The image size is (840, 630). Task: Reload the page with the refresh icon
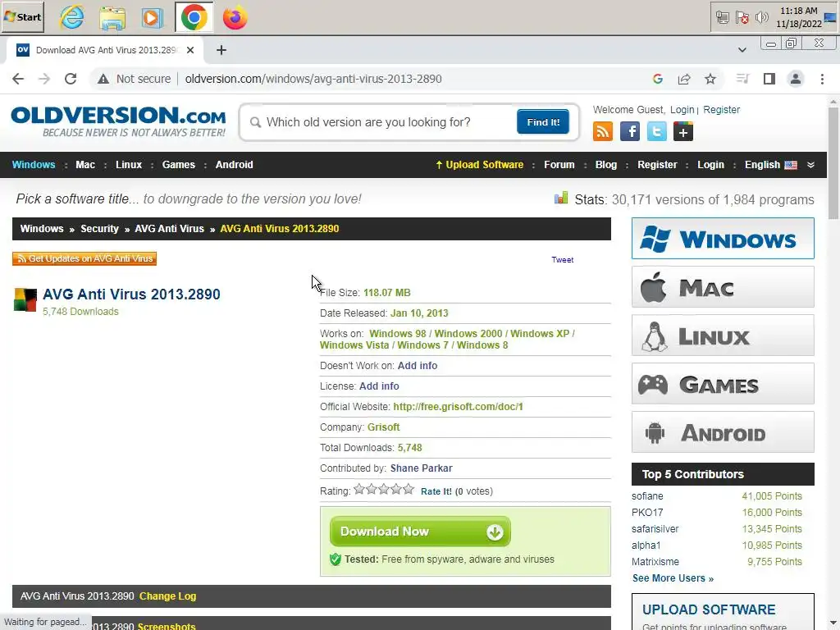[71, 79]
